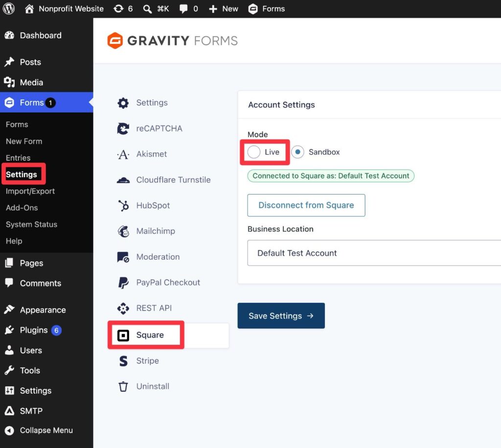501x448 pixels.
Task: Click the Disconnect from Square button
Action: (x=306, y=205)
